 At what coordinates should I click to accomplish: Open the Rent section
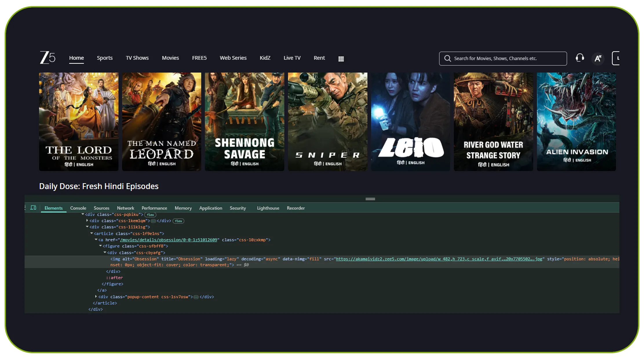point(319,58)
